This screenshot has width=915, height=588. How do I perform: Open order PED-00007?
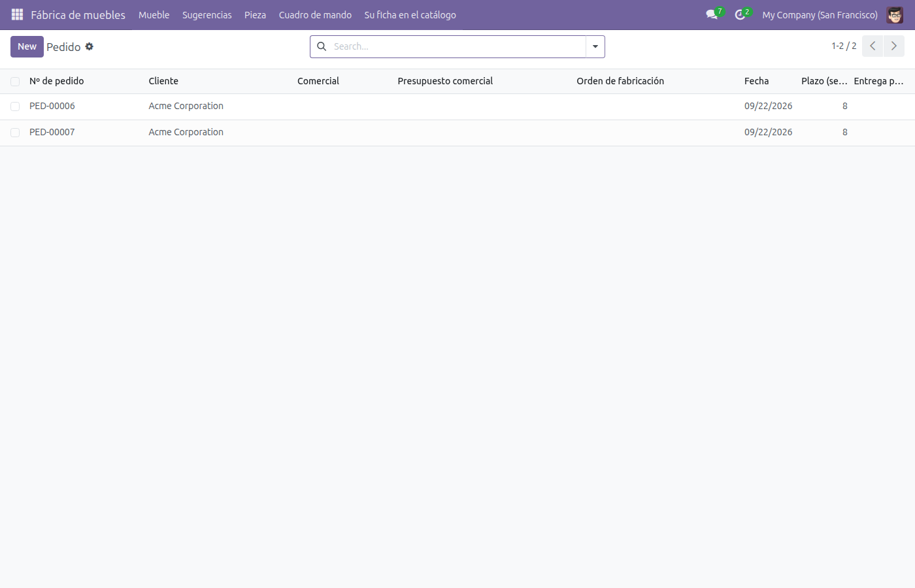[x=52, y=132]
